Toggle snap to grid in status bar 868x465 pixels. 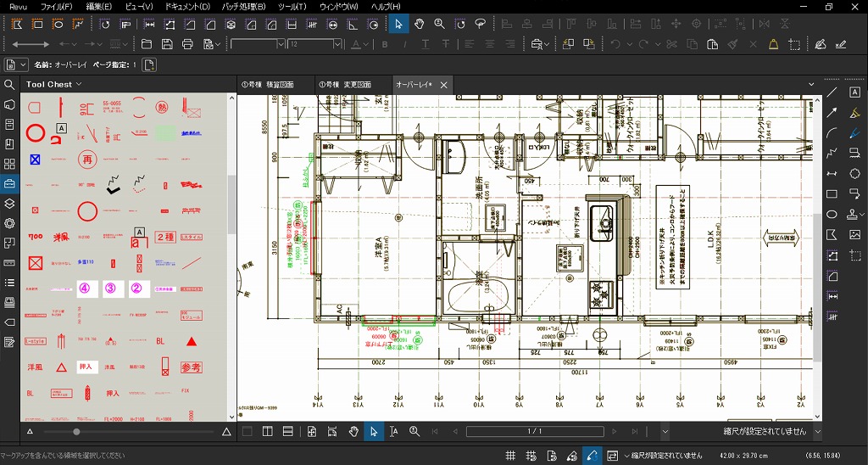point(531,456)
